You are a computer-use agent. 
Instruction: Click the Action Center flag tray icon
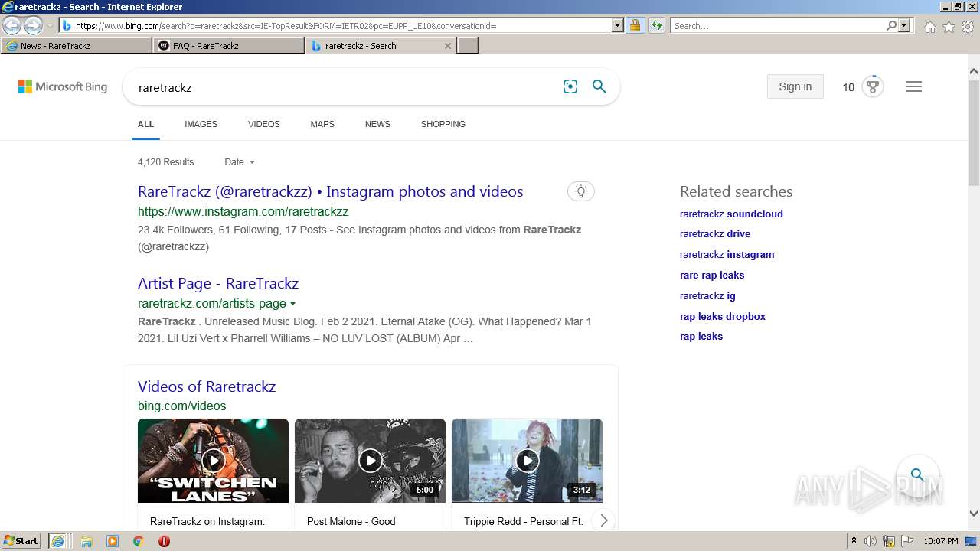(x=906, y=541)
